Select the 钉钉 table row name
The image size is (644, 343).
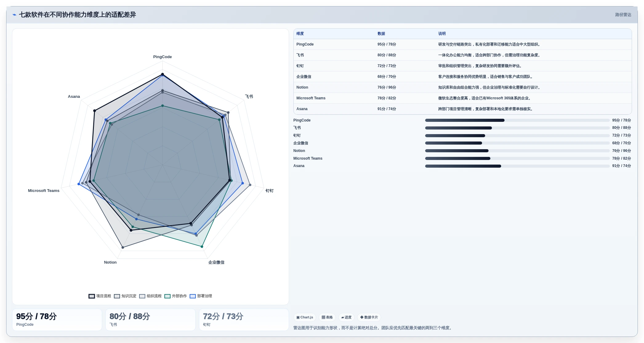pos(300,66)
